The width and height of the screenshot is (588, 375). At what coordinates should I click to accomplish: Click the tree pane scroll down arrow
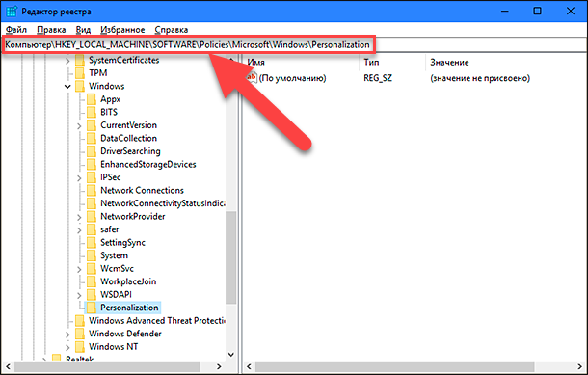[231, 355]
